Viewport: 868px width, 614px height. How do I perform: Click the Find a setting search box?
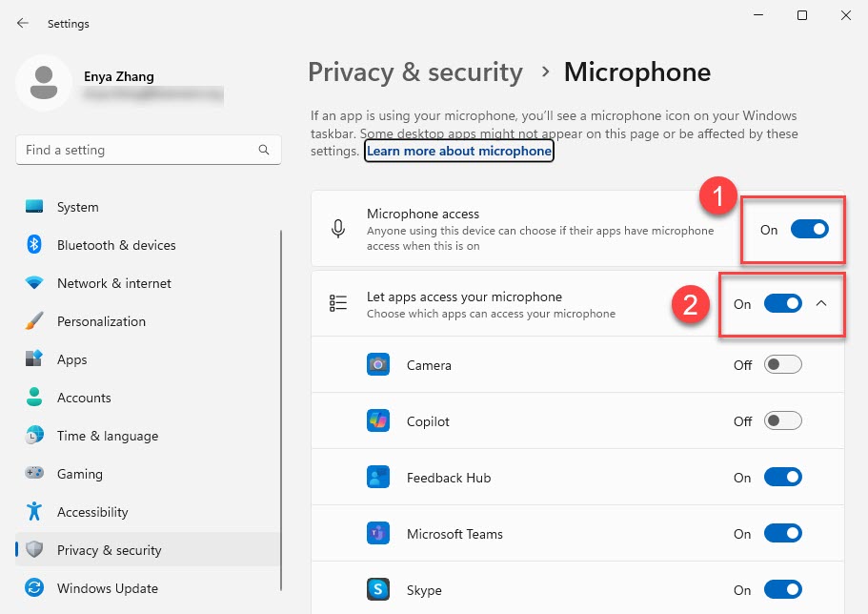pyautogui.click(x=138, y=151)
